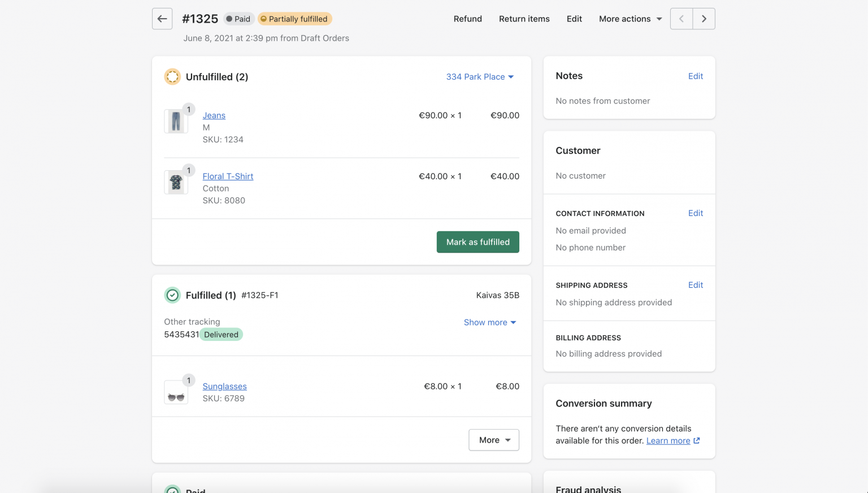Click the Partially fulfilled status badge
Viewport: 868px width, 493px height.
click(x=294, y=19)
